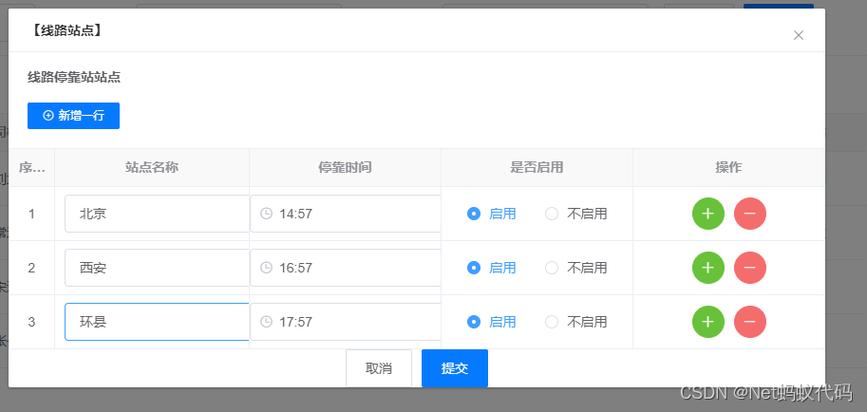The width and height of the screenshot is (867, 412).
Task: Click the red remove button in row 1
Action: click(750, 213)
